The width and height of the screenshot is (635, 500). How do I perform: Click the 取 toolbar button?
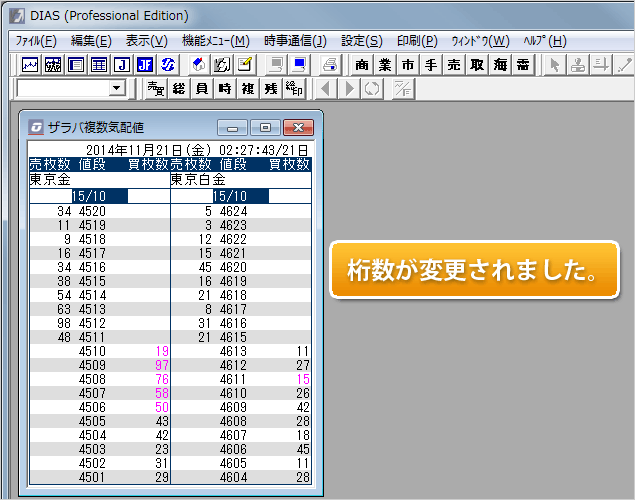click(477, 65)
